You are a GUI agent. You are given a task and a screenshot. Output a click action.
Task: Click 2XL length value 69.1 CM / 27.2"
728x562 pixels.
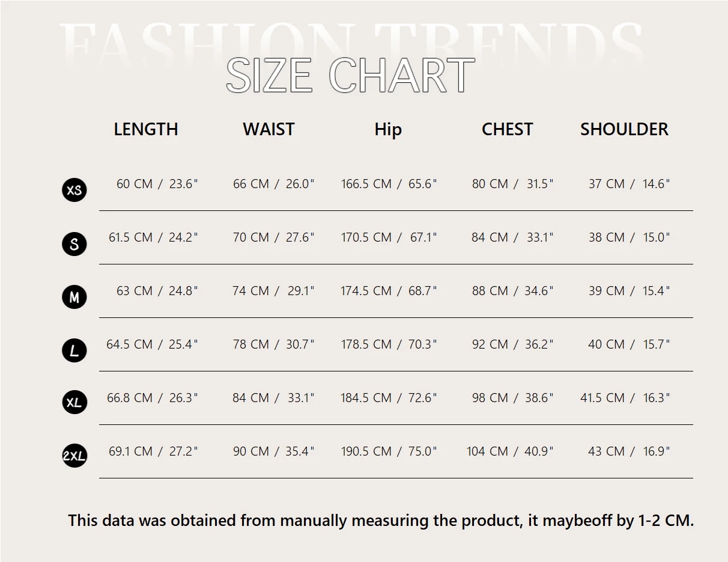click(x=153, y=451)
